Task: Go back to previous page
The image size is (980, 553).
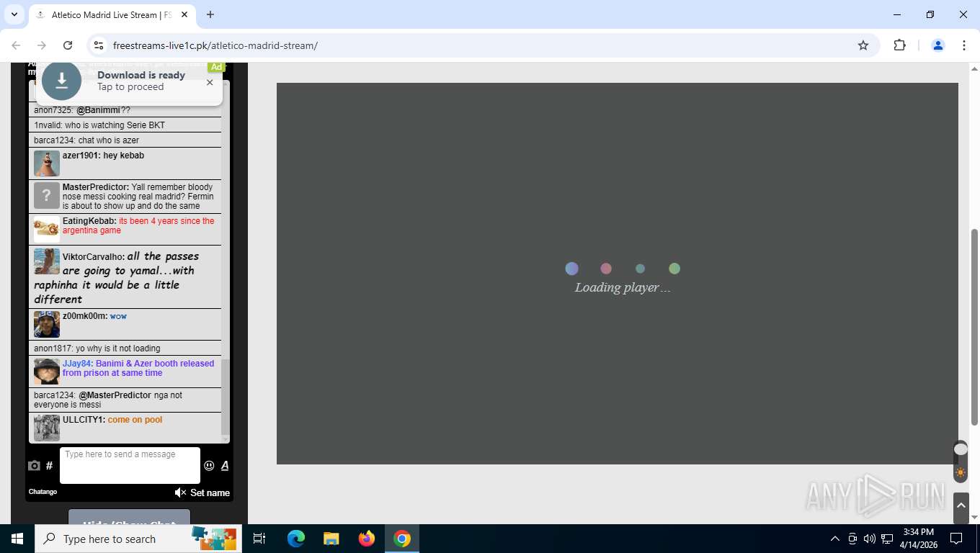Action: [16, 45]
